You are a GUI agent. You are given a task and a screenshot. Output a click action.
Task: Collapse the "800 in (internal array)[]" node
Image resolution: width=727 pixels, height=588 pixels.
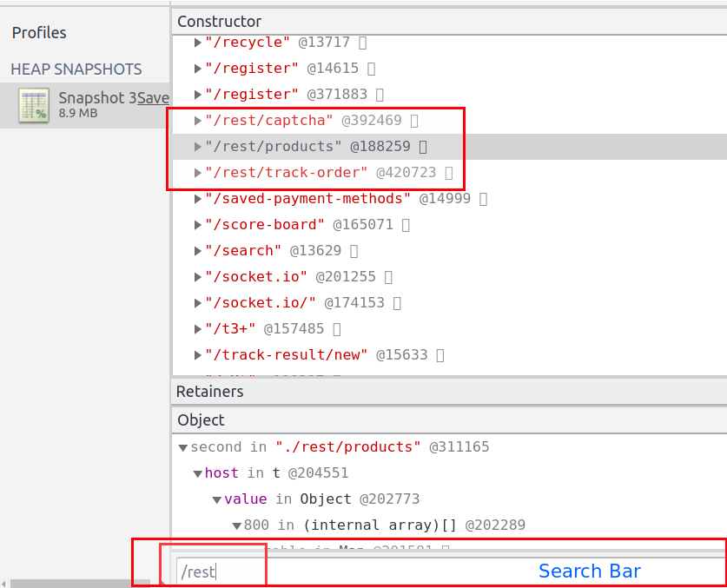click(236, 525)
